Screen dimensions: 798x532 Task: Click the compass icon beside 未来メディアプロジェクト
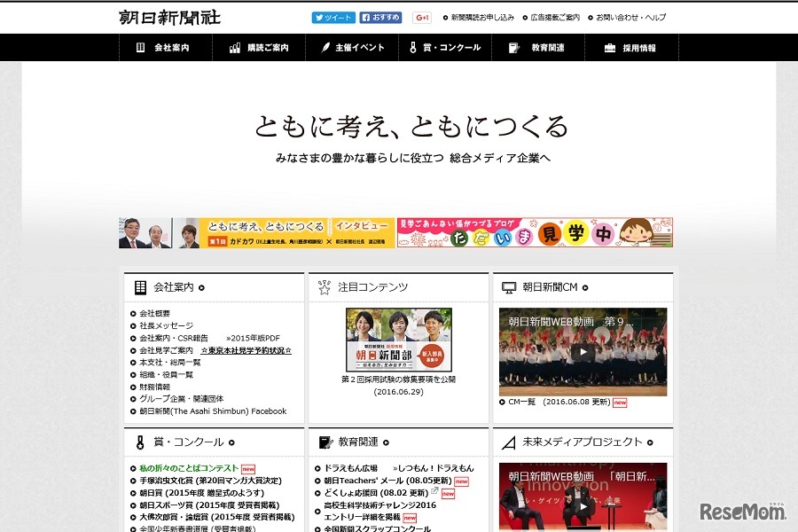pyautogui.click(x=507, y=442)
